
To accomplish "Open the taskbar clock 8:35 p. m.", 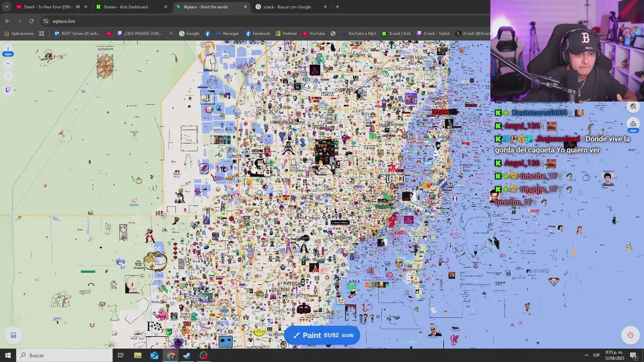I will click(x=615, y=355).
